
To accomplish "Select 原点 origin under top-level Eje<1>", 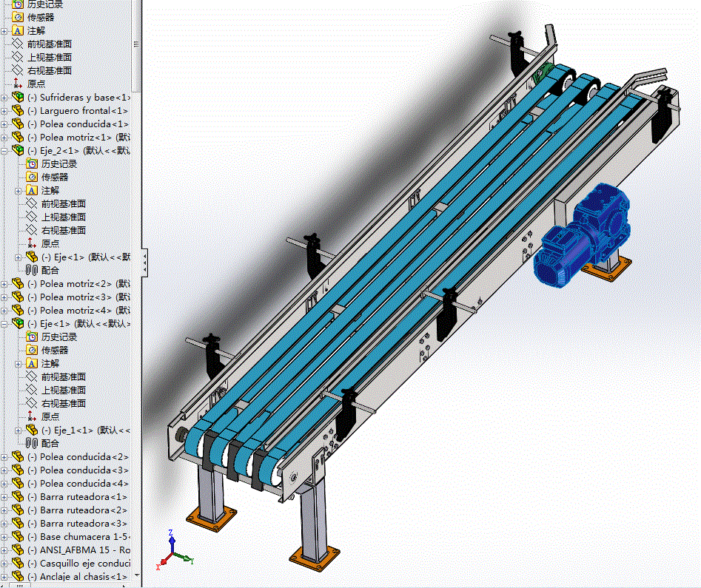I will point(50,416).
